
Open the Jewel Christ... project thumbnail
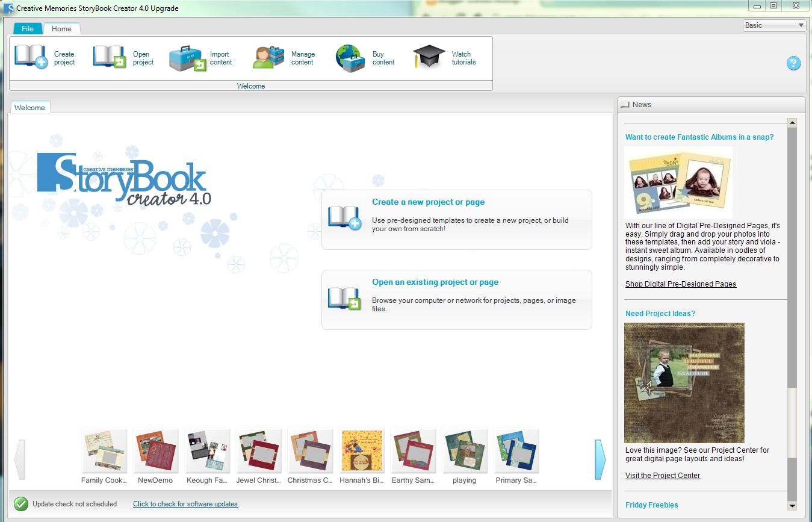(258, 452)
